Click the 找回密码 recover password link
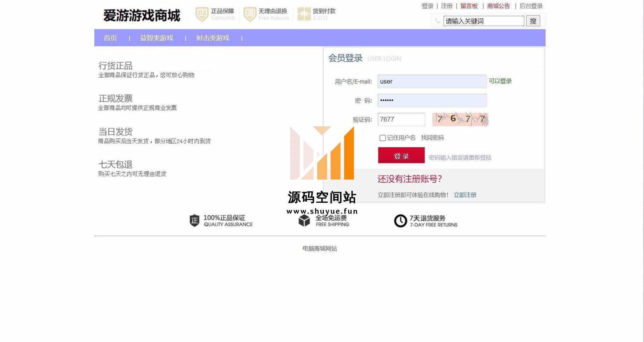 tap(432, 138)
